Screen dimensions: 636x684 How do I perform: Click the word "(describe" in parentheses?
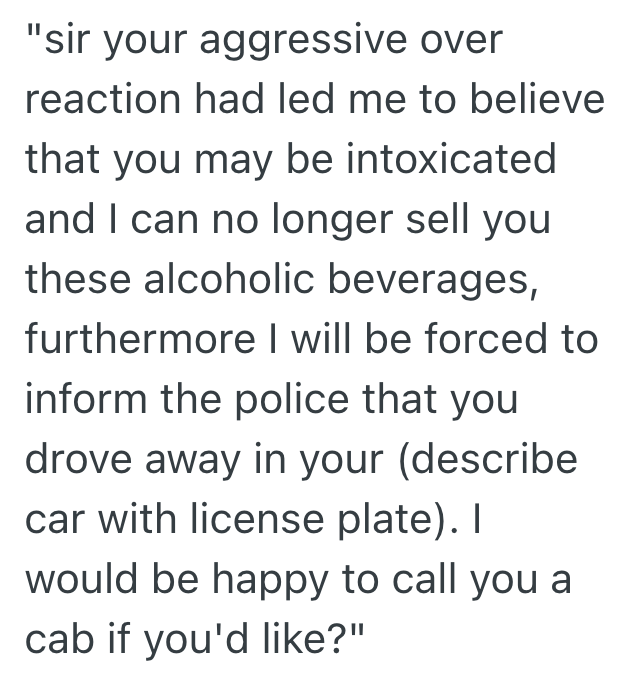tap(493, 459)
